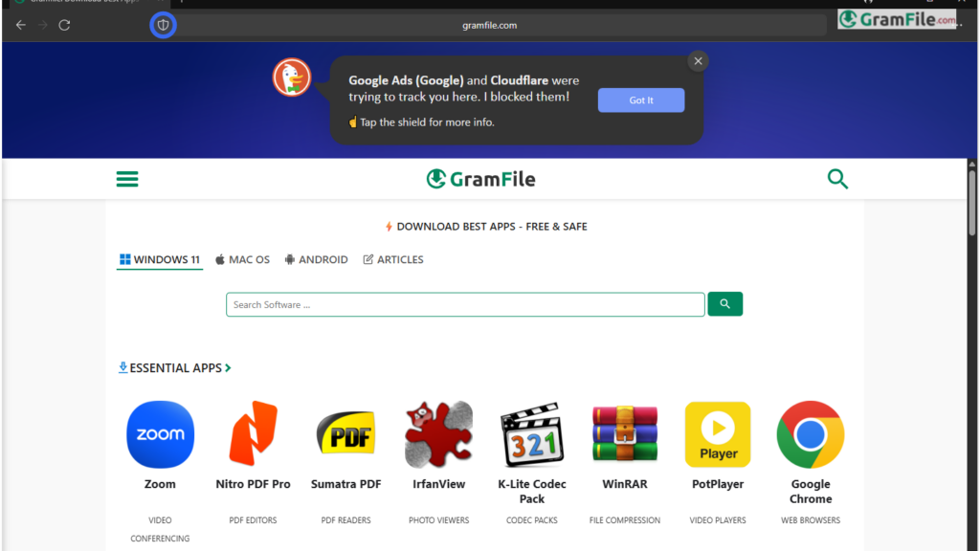Open the Photo Viewers category

tap(438, 519)
